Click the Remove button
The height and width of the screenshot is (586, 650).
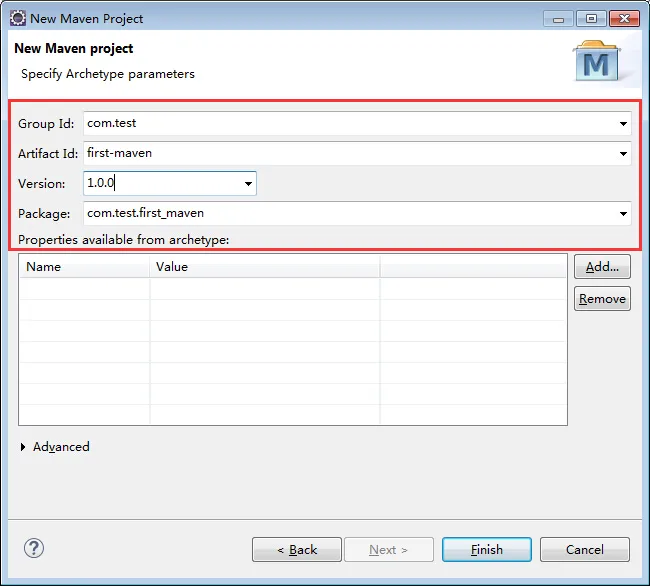(602, 299)
